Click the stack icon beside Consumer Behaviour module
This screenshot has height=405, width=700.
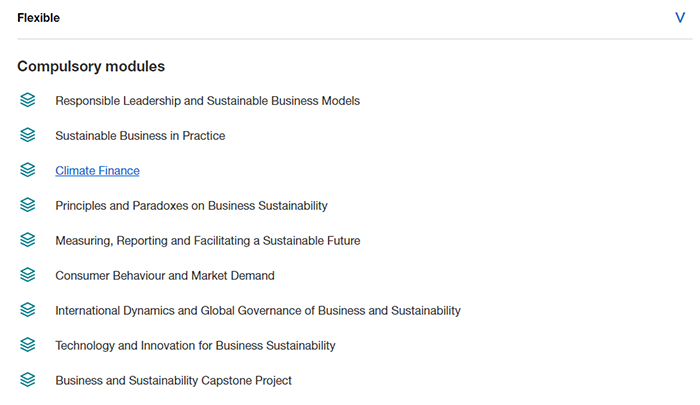[28, 275]
